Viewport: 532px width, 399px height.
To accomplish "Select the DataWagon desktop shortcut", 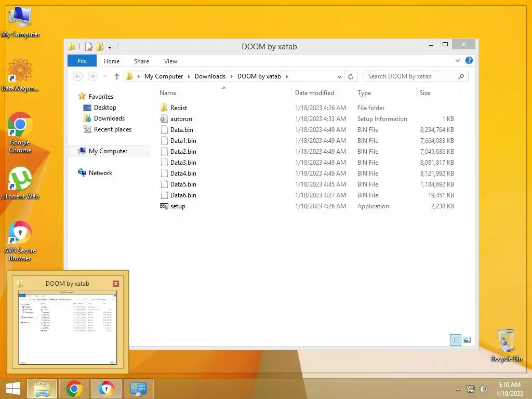I will click(x=20, y=75).
